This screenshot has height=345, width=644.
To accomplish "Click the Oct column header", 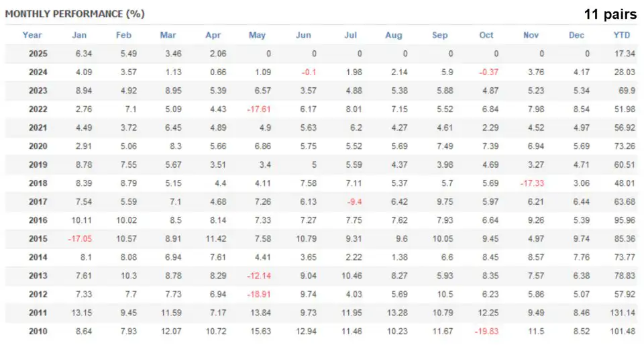I will coord(486,36).
